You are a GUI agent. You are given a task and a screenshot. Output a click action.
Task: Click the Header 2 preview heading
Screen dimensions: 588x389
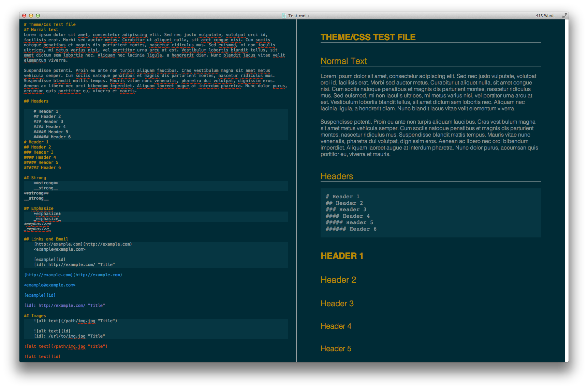(x=338, y=280)
